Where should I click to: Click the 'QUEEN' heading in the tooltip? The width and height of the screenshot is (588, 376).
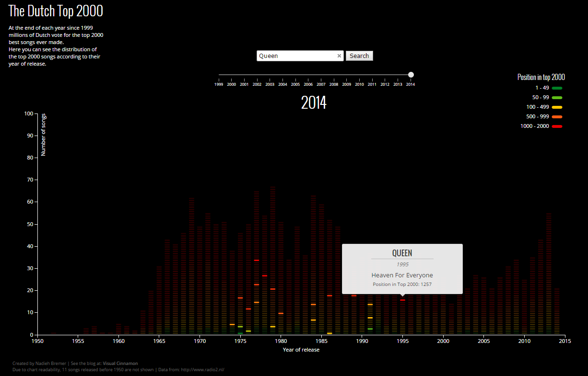[402, 253]
